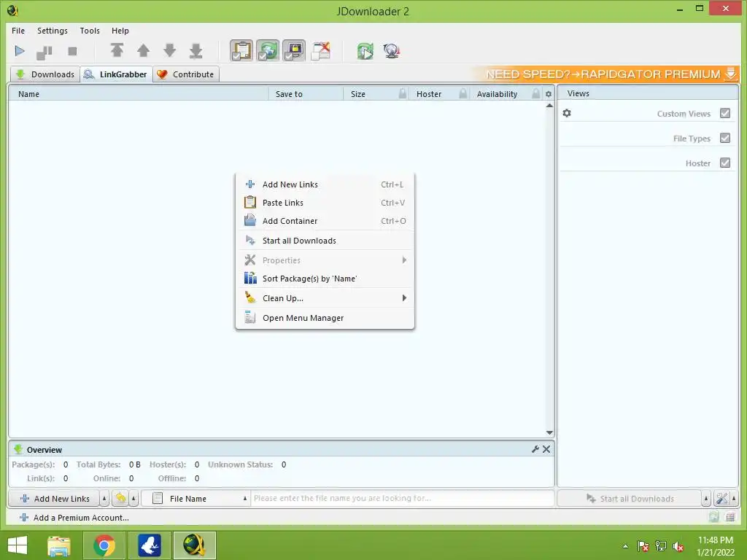Toggle the Custom Views checkbox
This screenshot has height=560, width=747.
click(x=725, y=113)
